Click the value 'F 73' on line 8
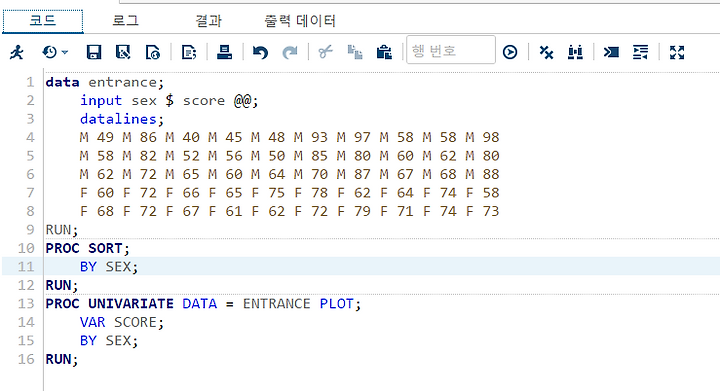The width and height of the screenshot is (720, 391). tap(482, 211)
